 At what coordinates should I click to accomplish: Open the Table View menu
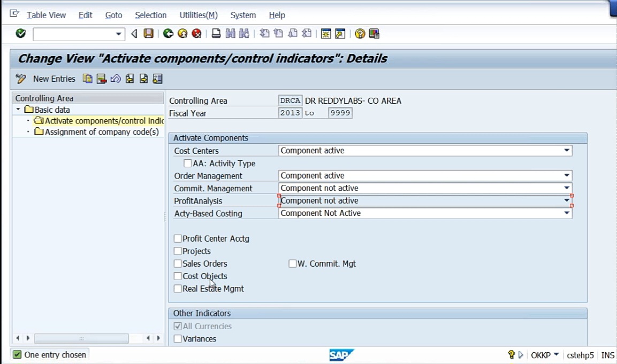point(46,15)
